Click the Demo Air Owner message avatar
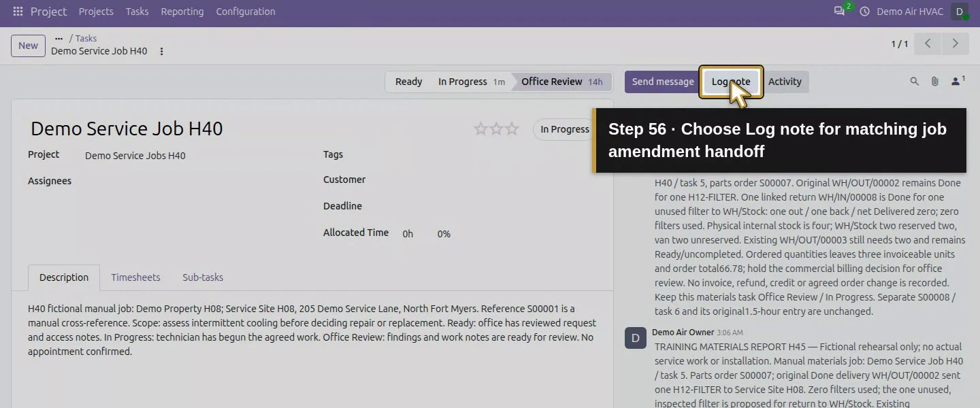This screenshot has width=980, height=408. [x=636, y=338]
